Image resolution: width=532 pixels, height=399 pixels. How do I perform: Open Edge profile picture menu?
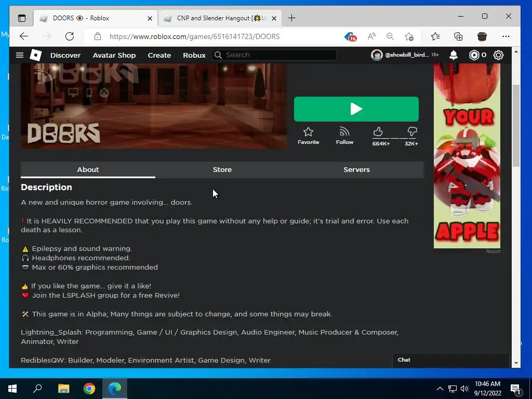tap(482, 36)
